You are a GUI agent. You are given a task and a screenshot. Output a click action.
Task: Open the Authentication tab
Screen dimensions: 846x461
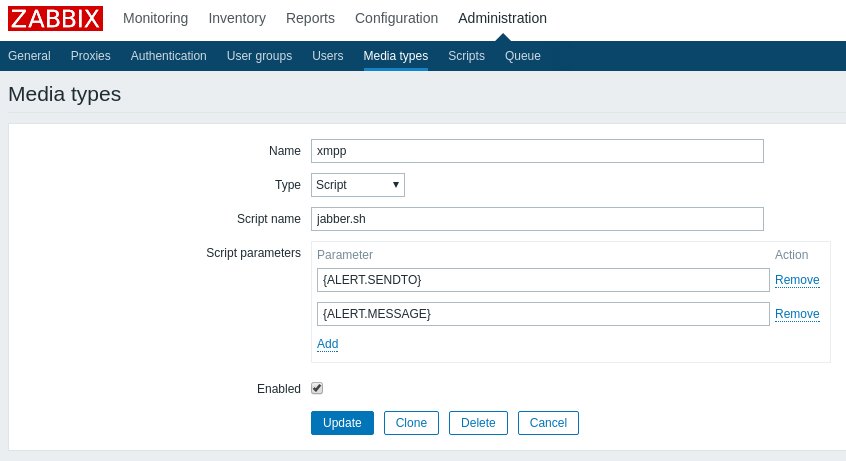pos(168,56)
